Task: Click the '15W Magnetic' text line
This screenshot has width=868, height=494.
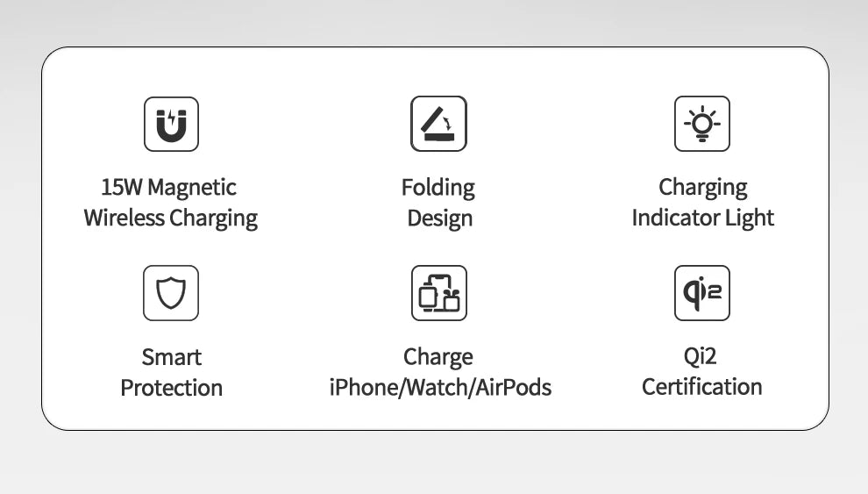Action: pos(169,187)
